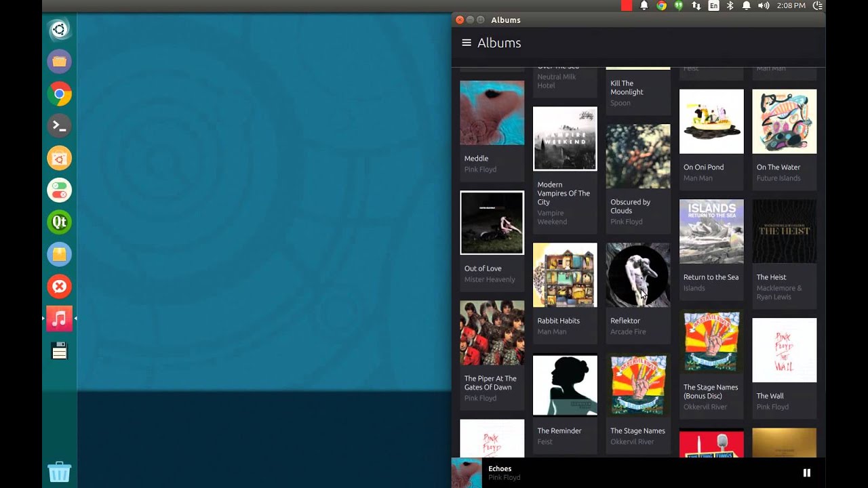Open The Heist album cover
Viewport: 868px width, 488px height.
click(785, 231)
